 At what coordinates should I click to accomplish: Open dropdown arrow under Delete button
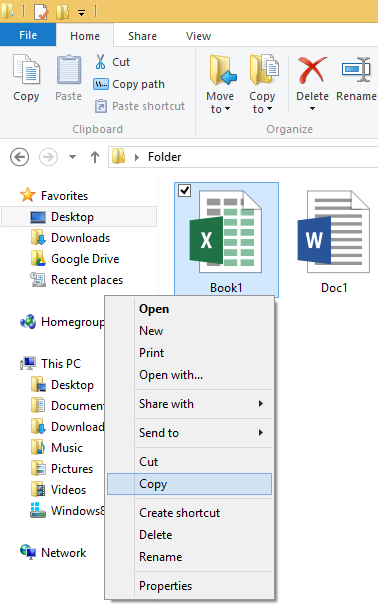pos(312,109)
